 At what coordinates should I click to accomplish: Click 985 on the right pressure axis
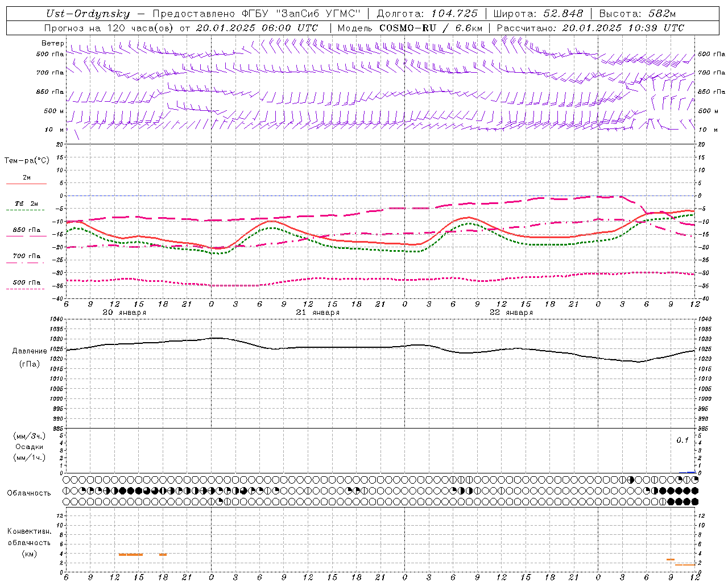point(704,429)
